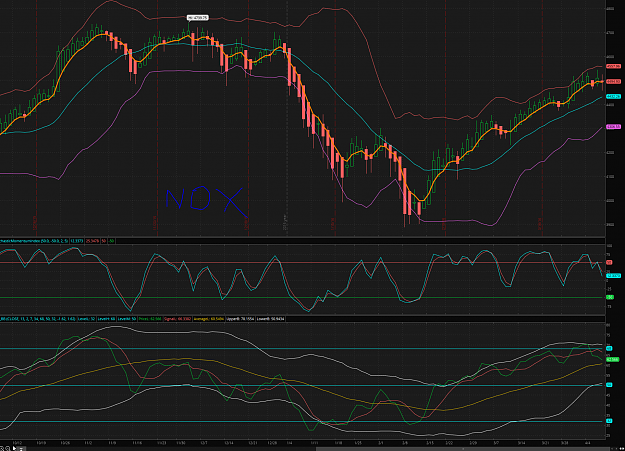The width and height of the screenshot is (625, 451).
Task: Click the yellow average: 63.5496 value
Action: pos(209,319)
